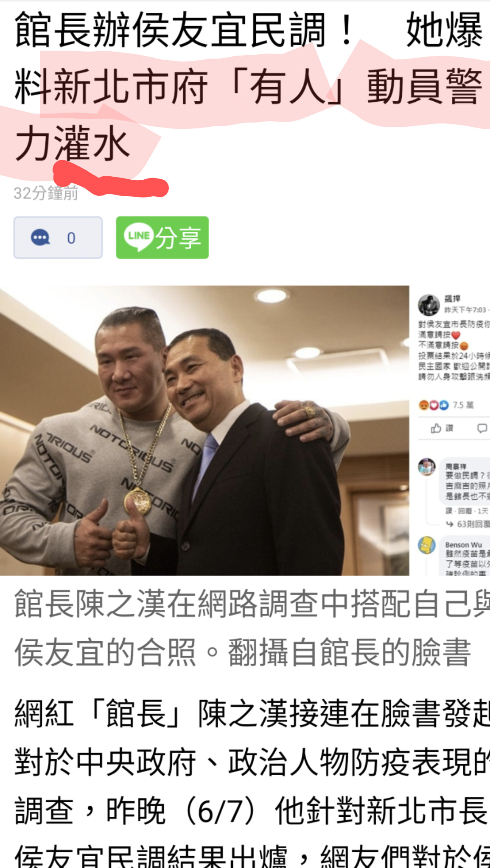Click 回覆 under 周晨祥's comment
The width and height of the screenshot is (490, 868).
[x=465, y=511]
